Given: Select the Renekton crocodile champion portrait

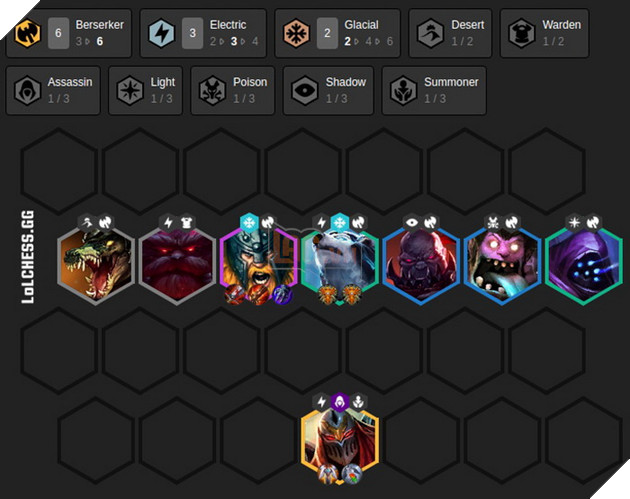Looking at the screenshot, I should tap(96, 264).
